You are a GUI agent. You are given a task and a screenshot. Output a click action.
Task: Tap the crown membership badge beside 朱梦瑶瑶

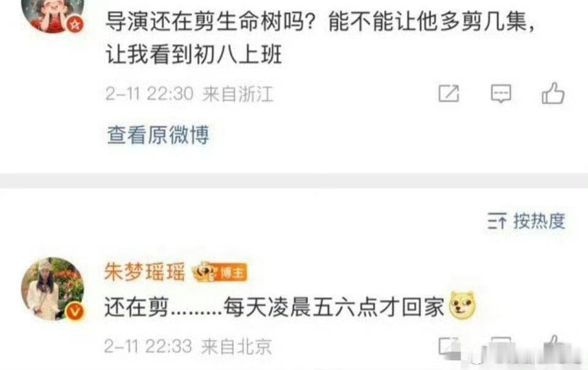(203, 271)
